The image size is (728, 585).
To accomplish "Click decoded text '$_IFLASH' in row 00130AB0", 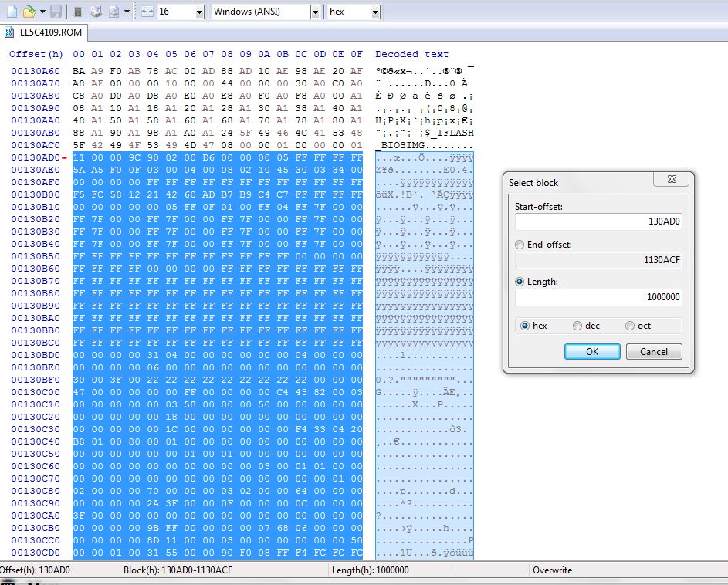I will click(x=449, y=133).
